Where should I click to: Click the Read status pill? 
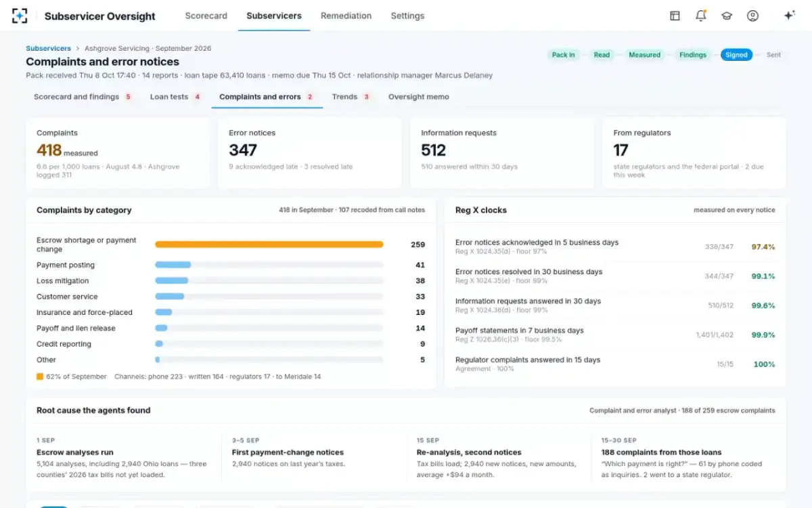click(602, 55)
